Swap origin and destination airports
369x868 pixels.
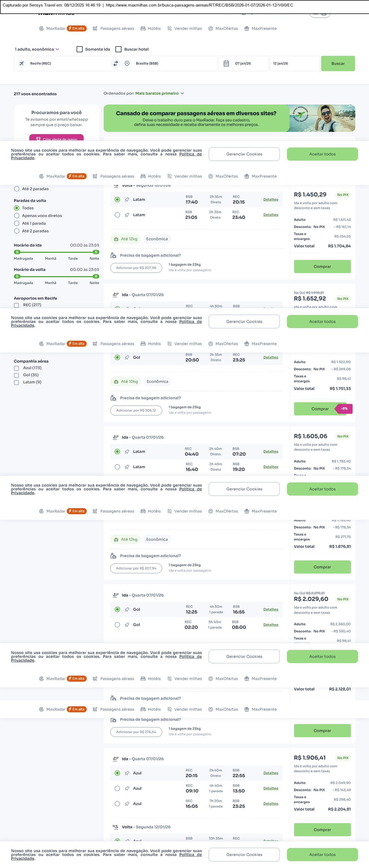point(115,63)
